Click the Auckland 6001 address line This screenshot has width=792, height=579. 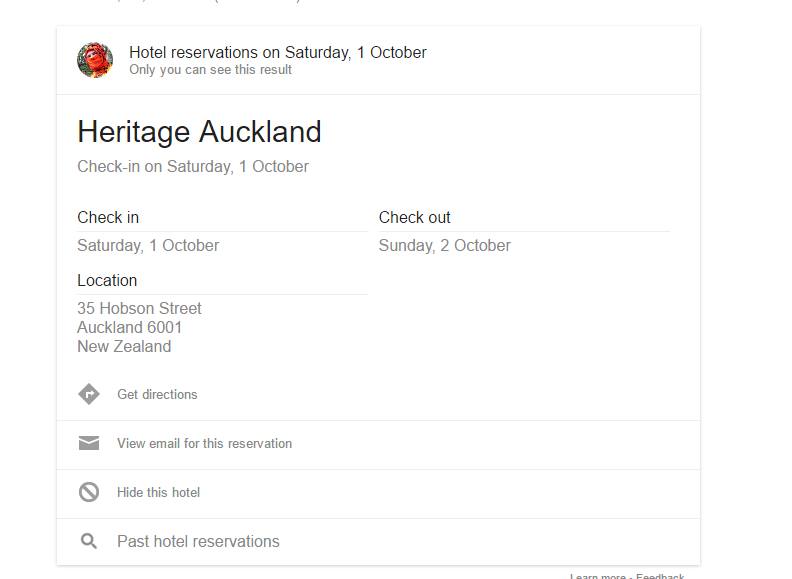129,327
